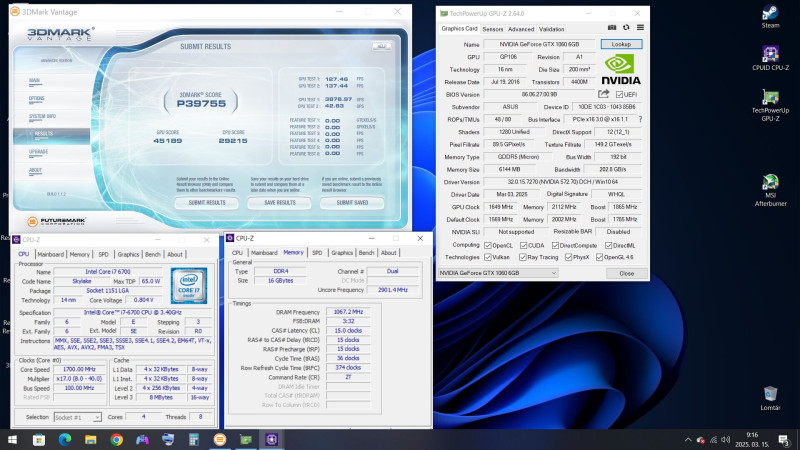The height and width of the screenshot is (450, 800).
Task: Toggle the OpenCL checkbox
Action: [488, 245]
